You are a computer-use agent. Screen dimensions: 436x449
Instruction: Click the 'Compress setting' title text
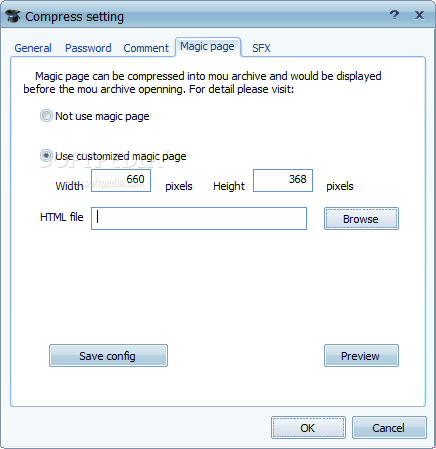click(74, 17)
